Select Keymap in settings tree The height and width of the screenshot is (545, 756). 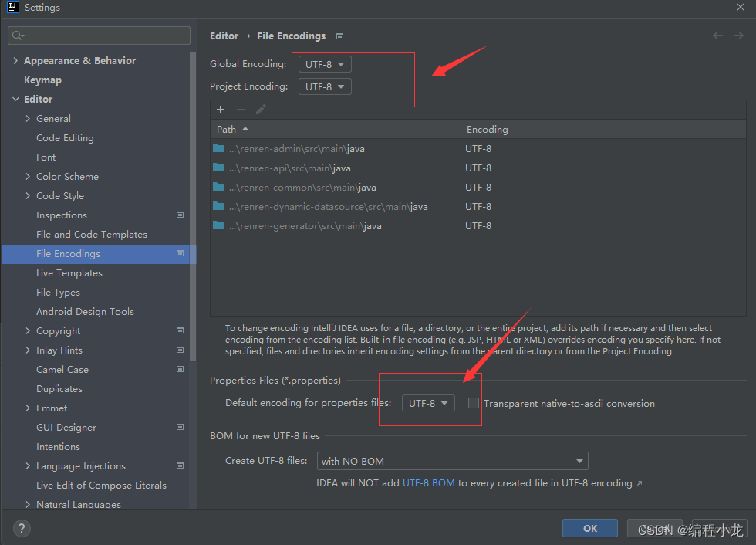coord(43,80)
